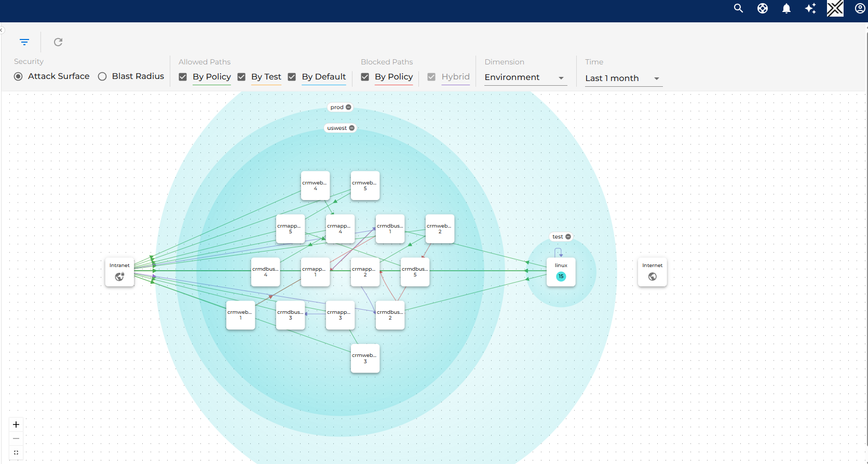This screenshot has height=464, width=868.
Task: Open the filter options icon
Action: 24,42
